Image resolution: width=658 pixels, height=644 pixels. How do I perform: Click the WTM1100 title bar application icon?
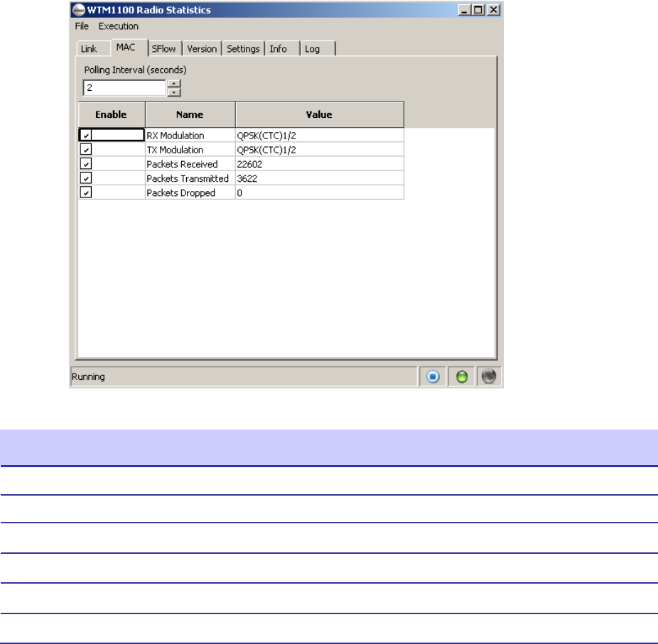78,10
